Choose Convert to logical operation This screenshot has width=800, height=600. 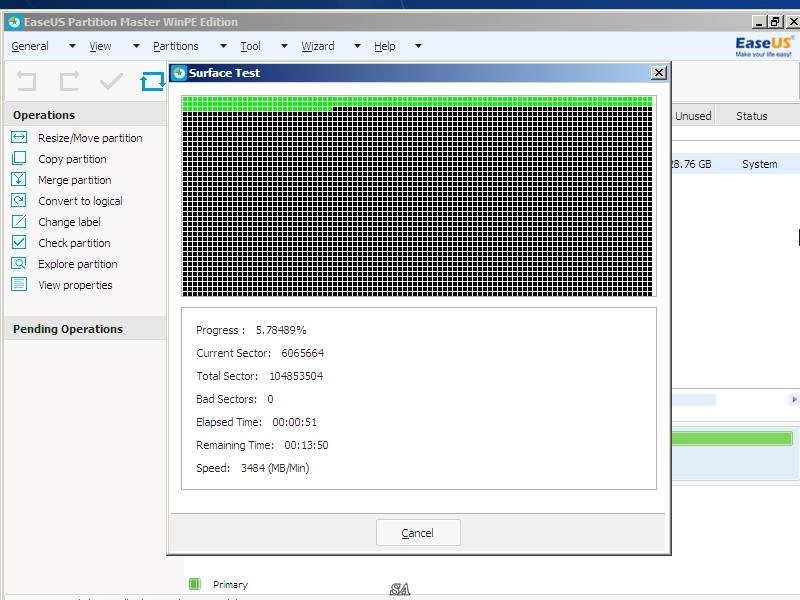80,201
